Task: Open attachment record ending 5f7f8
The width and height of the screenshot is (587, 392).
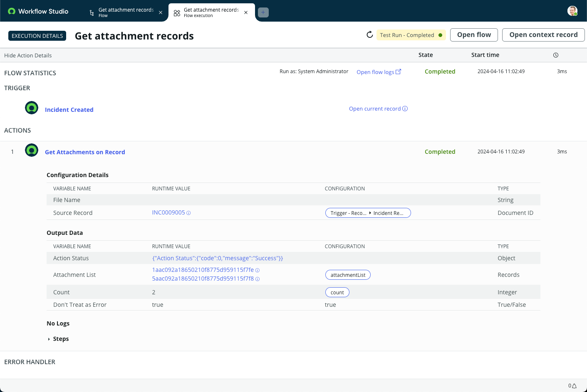Action: click(203, 279)
